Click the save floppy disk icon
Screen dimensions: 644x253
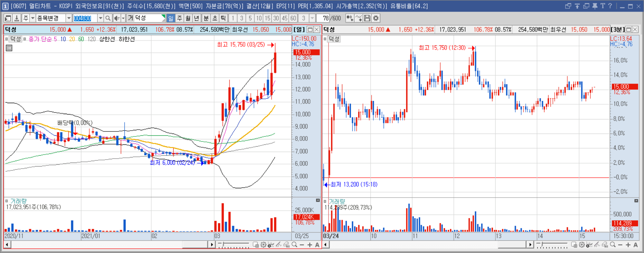tap(367, 18)
